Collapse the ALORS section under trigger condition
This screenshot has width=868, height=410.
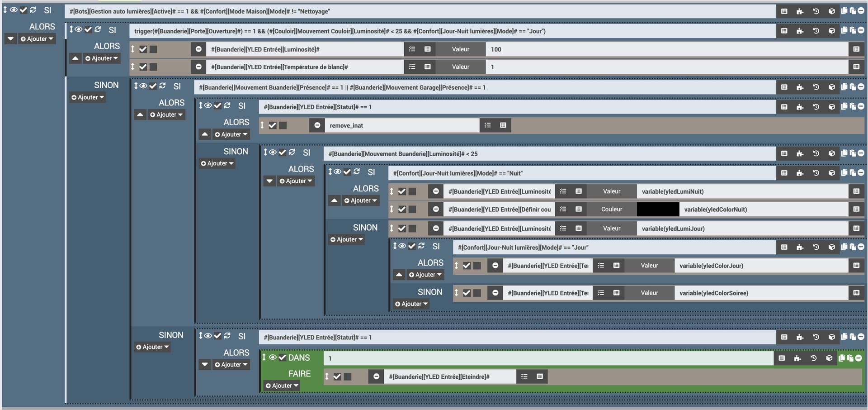point(75,58)
